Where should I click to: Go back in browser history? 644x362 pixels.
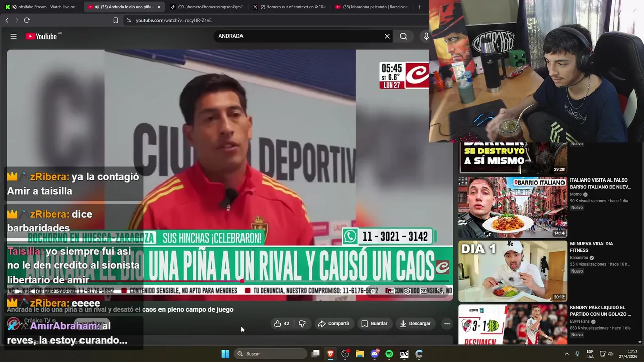tap(7, 20)
